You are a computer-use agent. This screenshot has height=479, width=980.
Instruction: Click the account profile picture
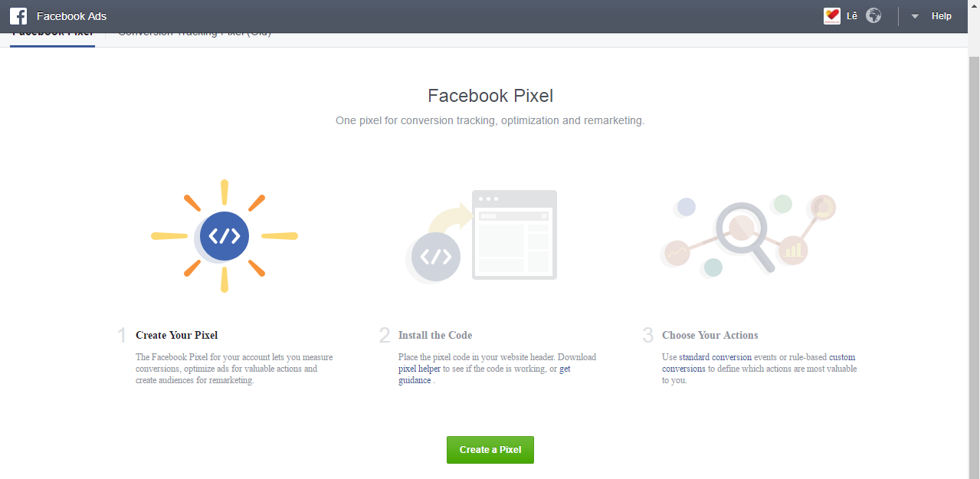[x=832, y=16]
